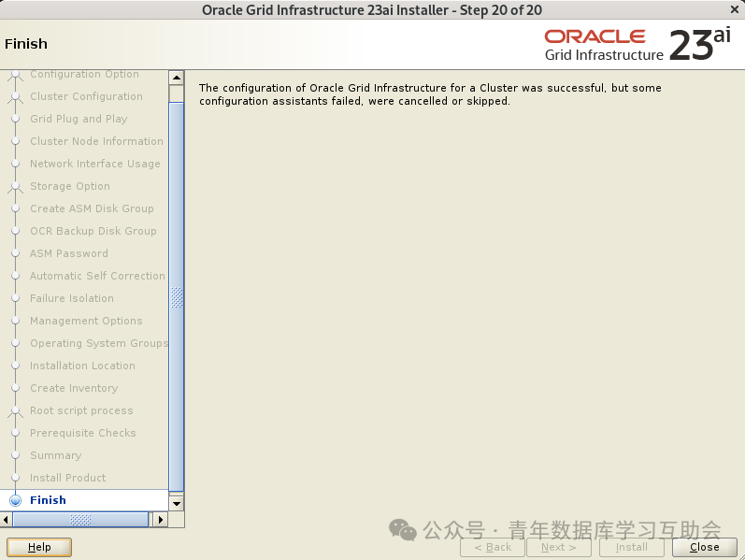Select the ASM Password step
The image size is (745, 560).
pyautogui.click(x=69, y=253)
